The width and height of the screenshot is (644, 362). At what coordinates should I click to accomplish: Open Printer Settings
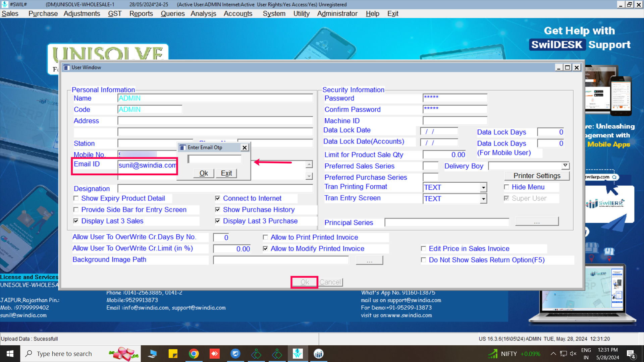click(x=537, y=176)
